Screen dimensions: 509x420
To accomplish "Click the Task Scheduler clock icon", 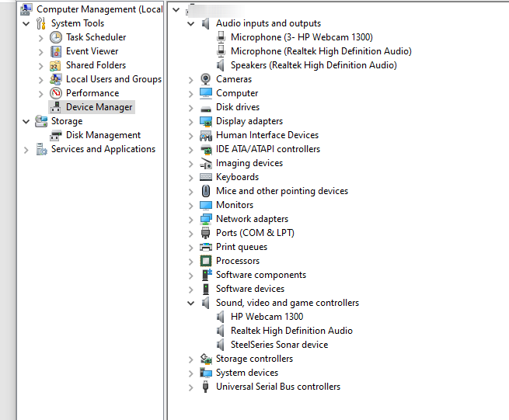I will (56, 37).
